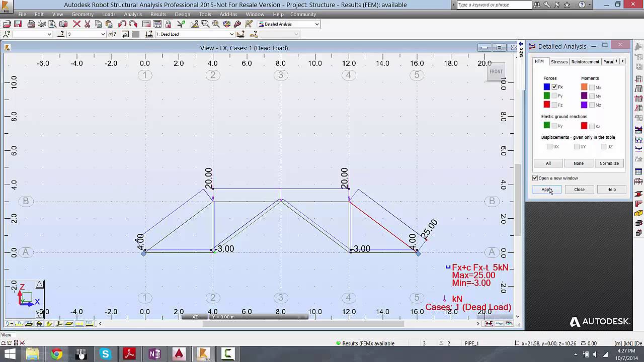The height and width of the screenshot is (362, 644).
Task: Click the Zoom window magnifier icon
Action: 205,24
